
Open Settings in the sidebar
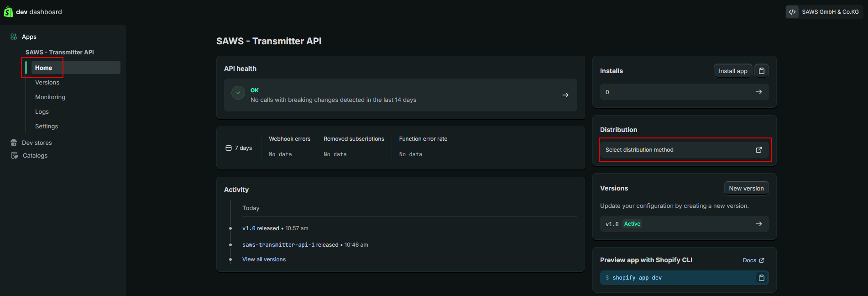47,126
